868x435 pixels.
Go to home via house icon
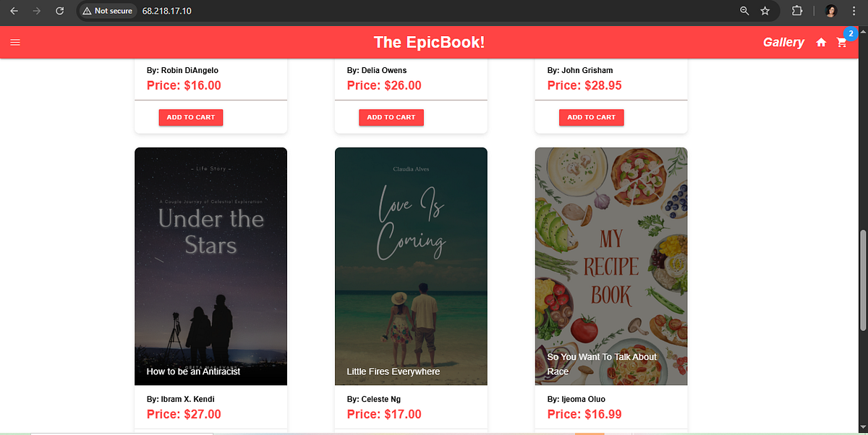[821, 43]
